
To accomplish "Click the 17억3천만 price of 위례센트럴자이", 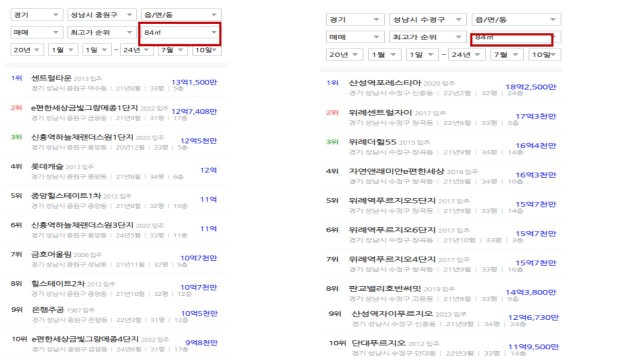I will [x=536, y=116].
